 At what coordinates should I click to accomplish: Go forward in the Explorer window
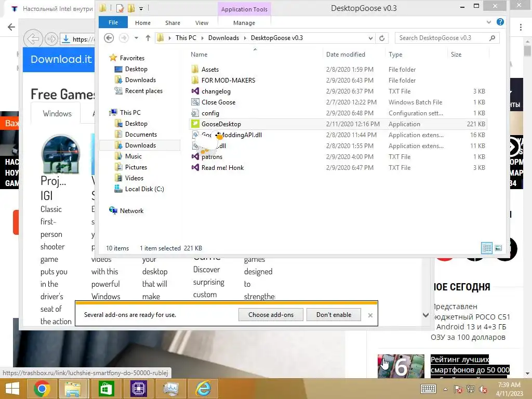tap(124, 37)
